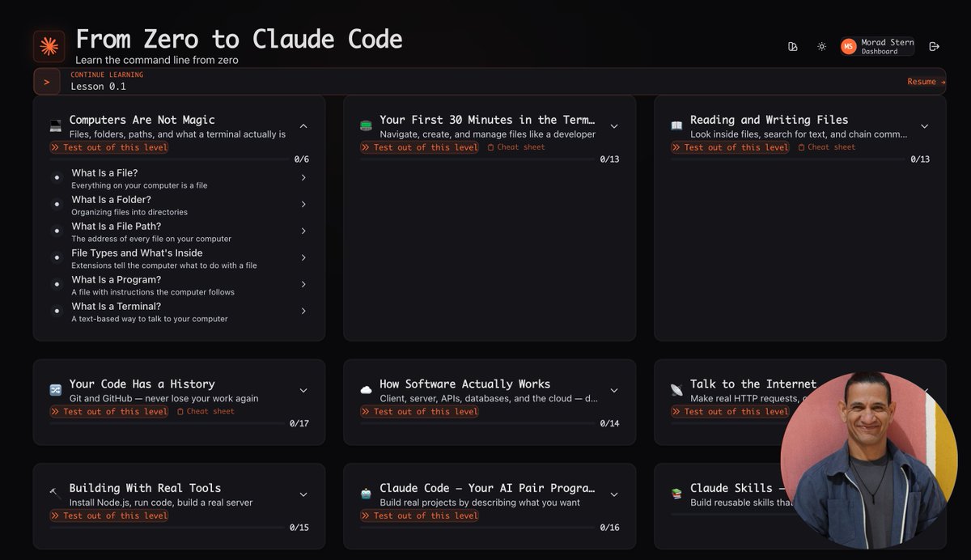Viewport: 971px width, 560px height.
Task: Test out of the Computers Are Not Magic level
Action: pyautogui.click(x=109, y=147)
